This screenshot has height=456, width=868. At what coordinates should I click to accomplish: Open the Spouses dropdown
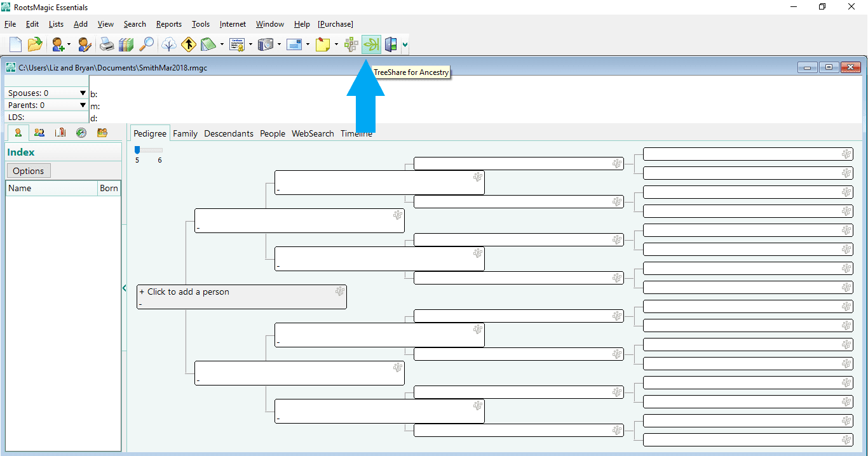coord(83,93)
